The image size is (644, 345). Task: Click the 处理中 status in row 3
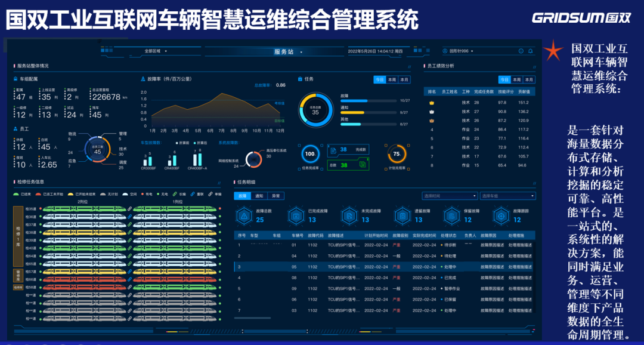[450, 267]
